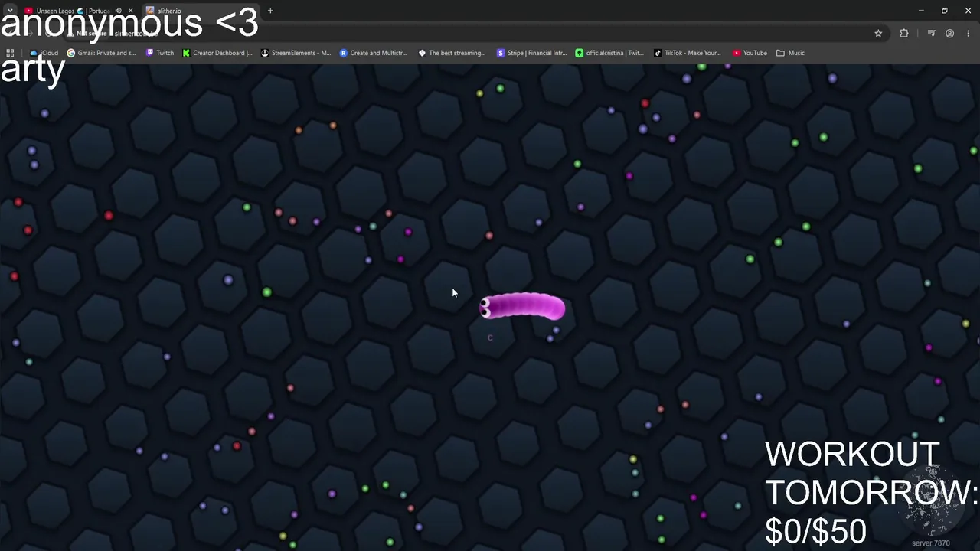980x551 pixels.
Task: Mute audio on the Unseen Lagos tab
Action: tap(118, 11)
